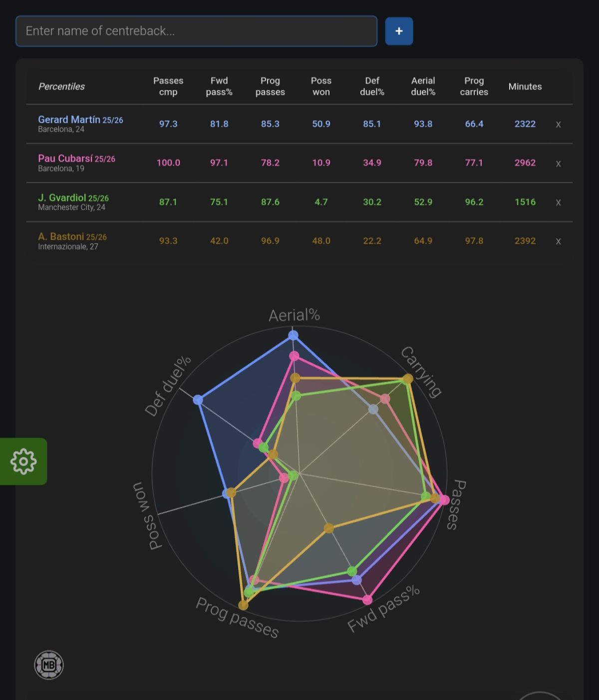Click Martín's blue Def duel% data point
The width and height of the screenshot is (599, 700).
coord(198,400)
